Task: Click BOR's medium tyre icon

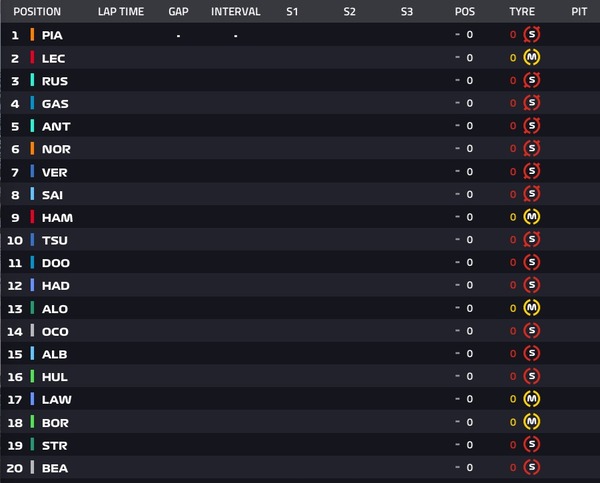Action: [x=532, y=422]
